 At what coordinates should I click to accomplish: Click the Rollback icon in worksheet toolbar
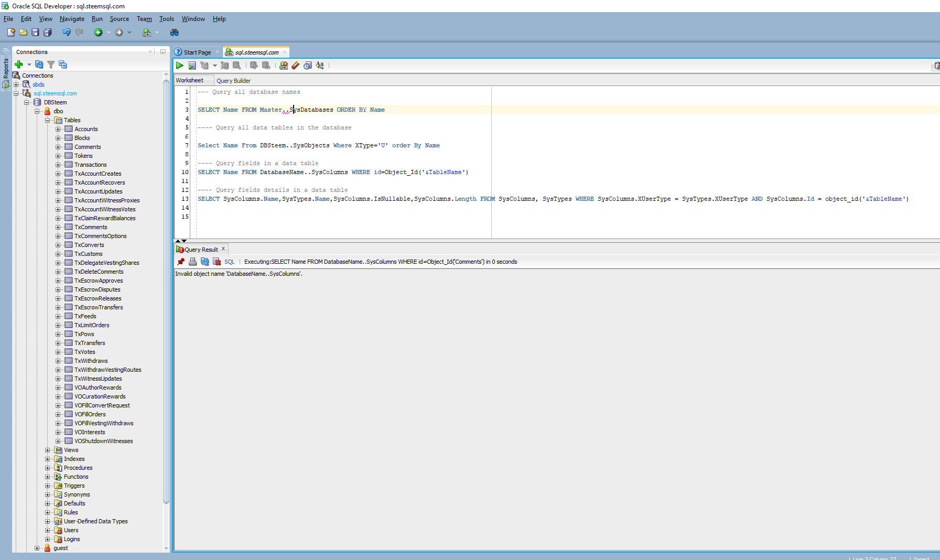[266, 66]
